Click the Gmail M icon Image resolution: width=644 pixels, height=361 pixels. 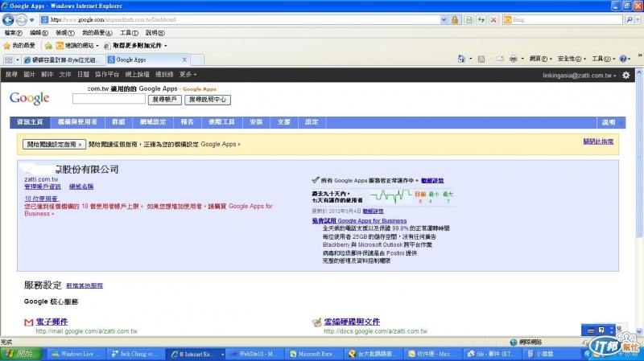[x=28, y=322]
